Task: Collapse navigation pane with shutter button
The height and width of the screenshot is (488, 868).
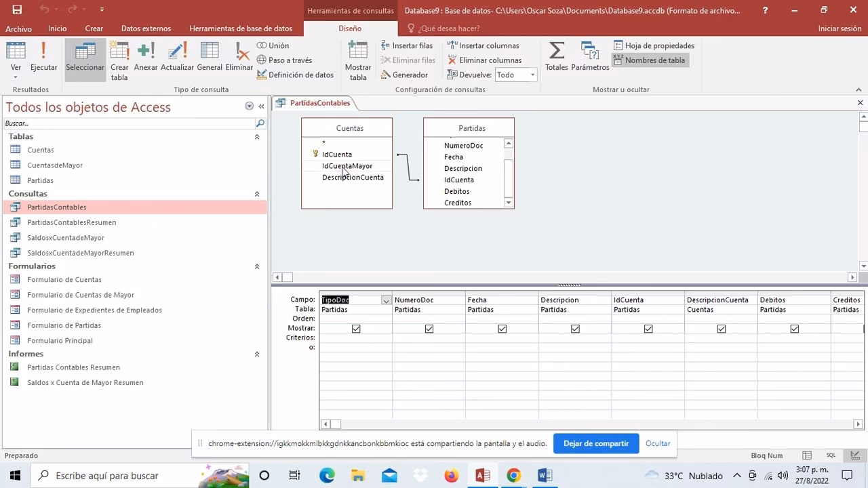Action: pyautogui.click(x=261, y=106)
